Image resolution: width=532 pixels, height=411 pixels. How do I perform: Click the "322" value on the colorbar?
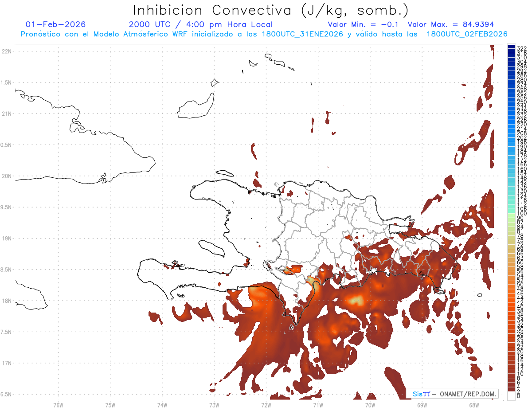coord(522,48)
